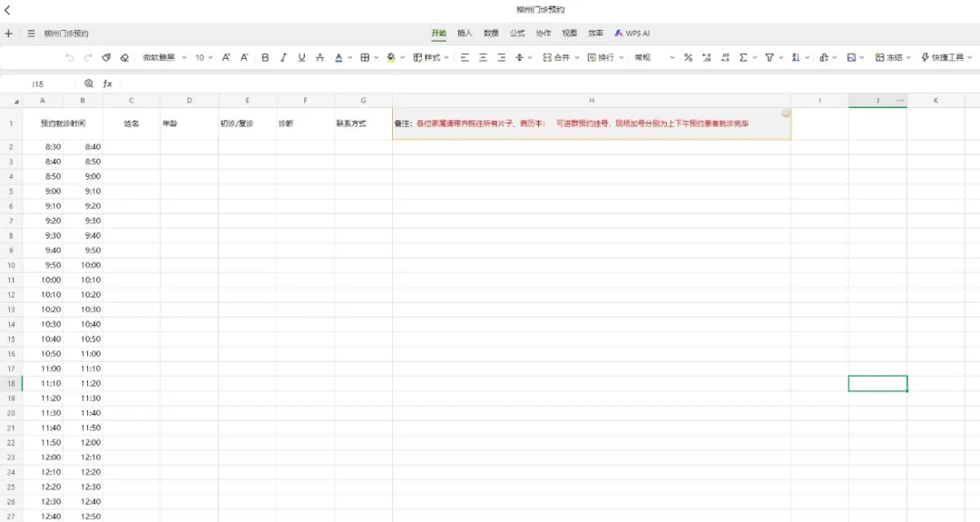This screenshot has width=980, height=522.
Task: Click the cell name box J18
Action: pos(37,84)
